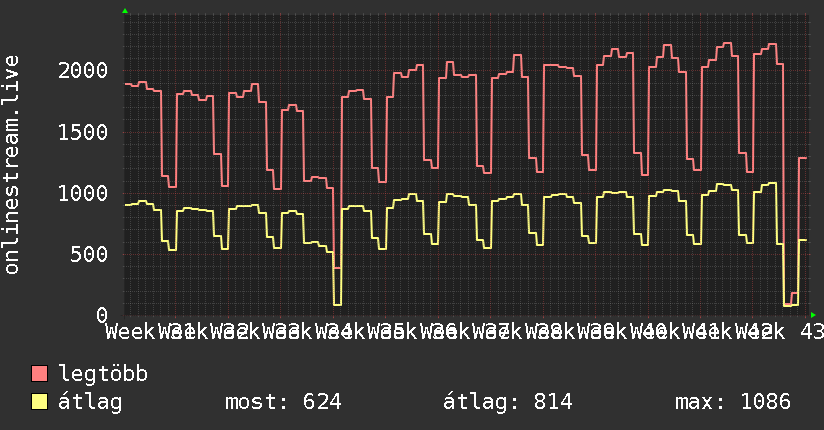Viewport: 824px width, 430px height.
Task: Click the 'átlag: 814' statistic
Action: [x=508, y=402]
